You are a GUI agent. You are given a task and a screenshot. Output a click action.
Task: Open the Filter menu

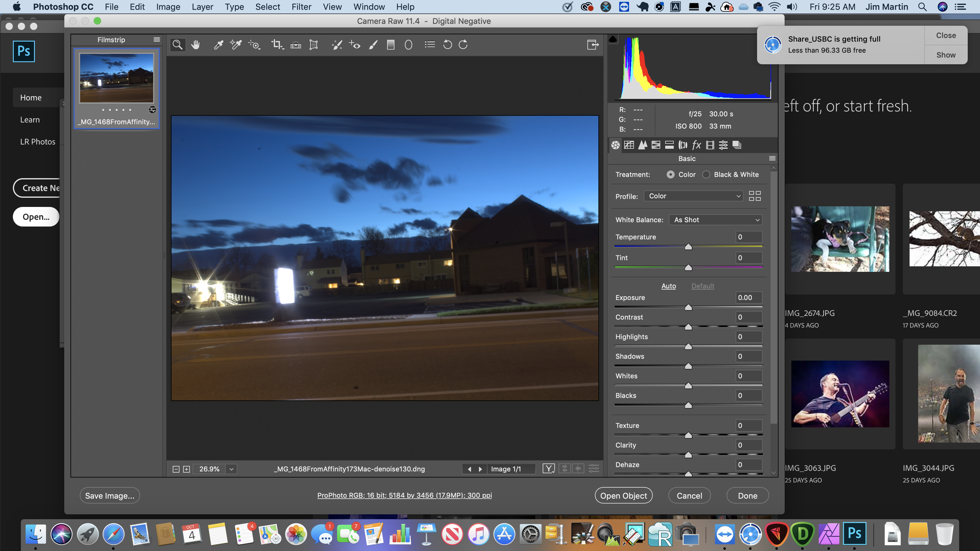coord(301,6)
